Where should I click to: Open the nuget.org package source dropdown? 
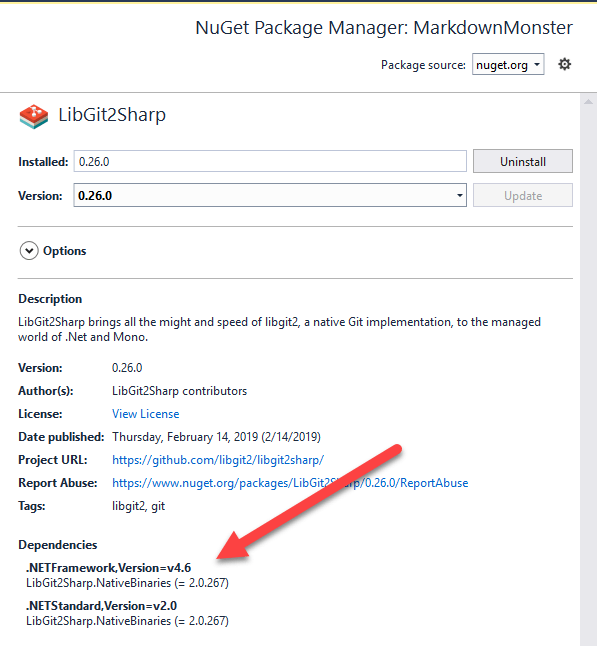[x=508, y=65]
